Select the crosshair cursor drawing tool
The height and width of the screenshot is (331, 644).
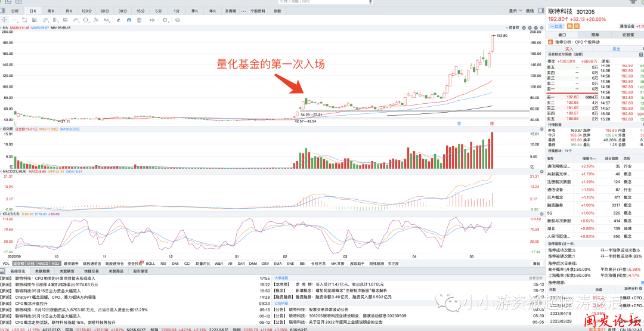pyautogui.click(x=5, y=20)
